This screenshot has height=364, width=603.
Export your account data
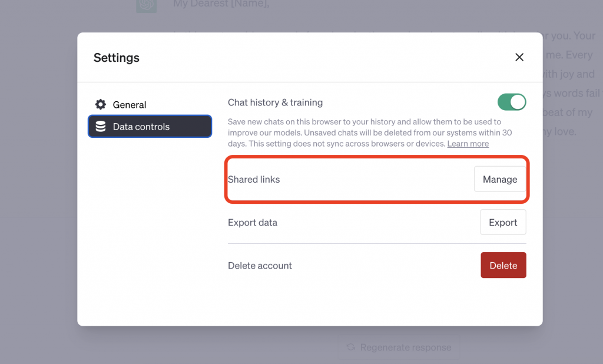point(503,222)
